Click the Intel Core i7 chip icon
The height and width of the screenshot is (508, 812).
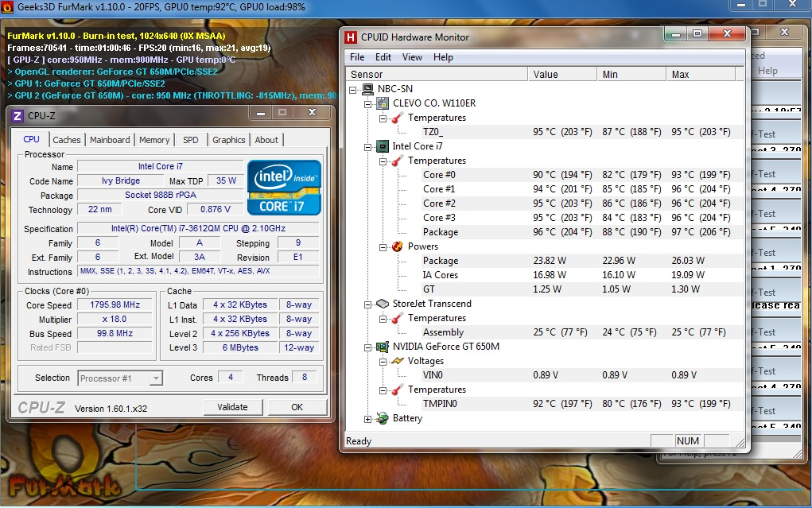tap(383, 146)
